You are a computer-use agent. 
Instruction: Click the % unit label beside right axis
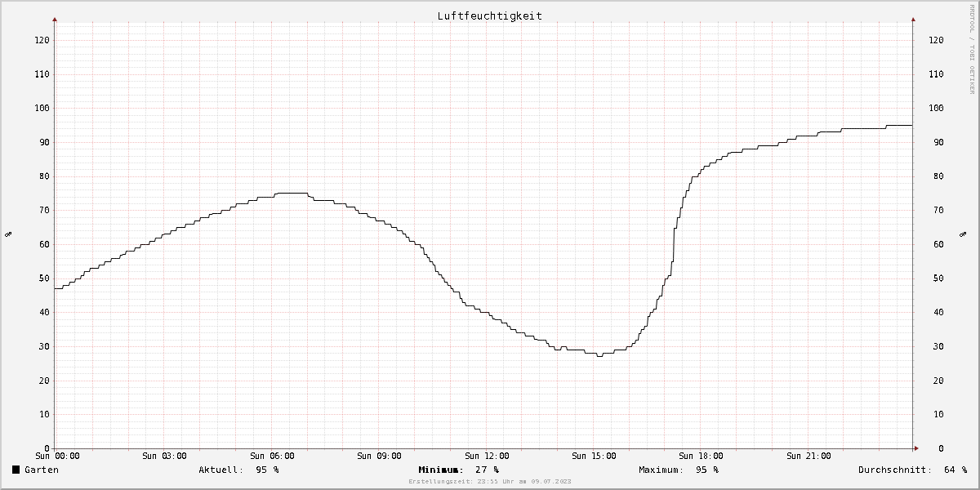[962, 234]
